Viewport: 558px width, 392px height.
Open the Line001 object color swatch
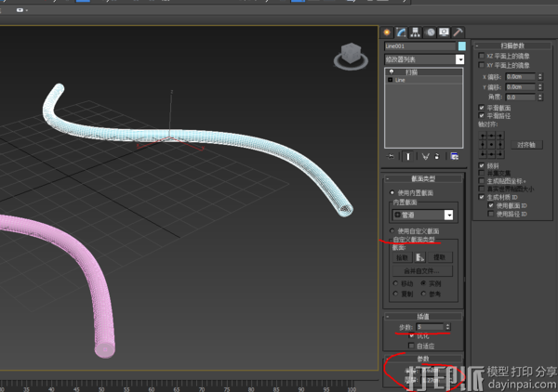point(461,46)
